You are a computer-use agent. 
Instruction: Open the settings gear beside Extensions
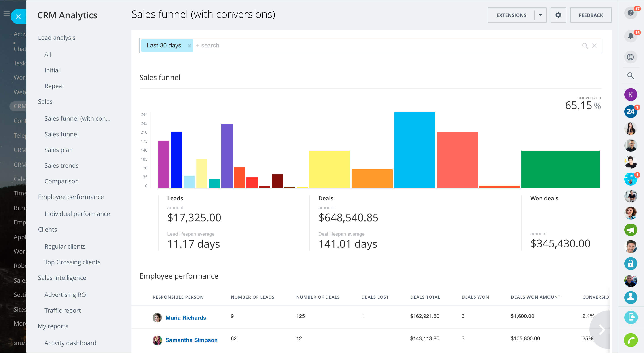[x=558, y=15]
